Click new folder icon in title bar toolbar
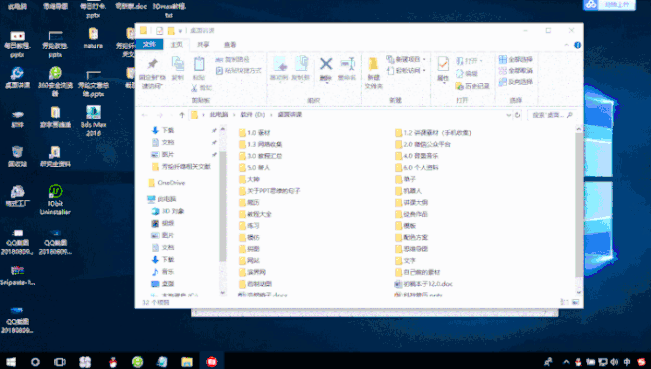This screenshot has height=369, width=651. 171,31
